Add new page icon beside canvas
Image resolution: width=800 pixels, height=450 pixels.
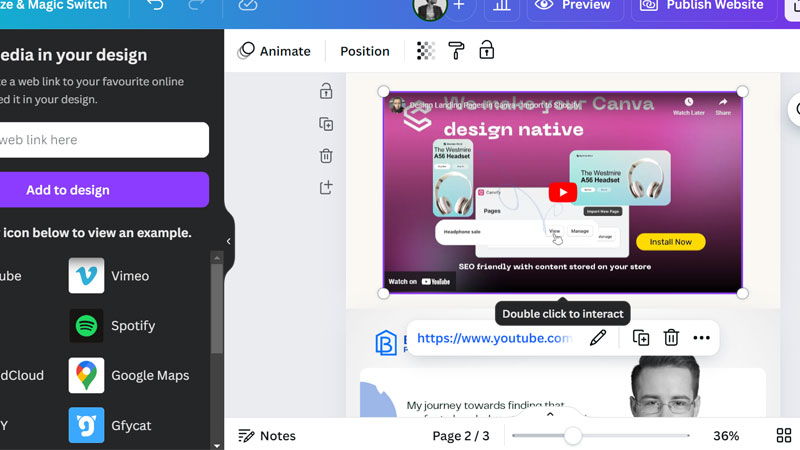pyautogui.click(x=326, y=187)
